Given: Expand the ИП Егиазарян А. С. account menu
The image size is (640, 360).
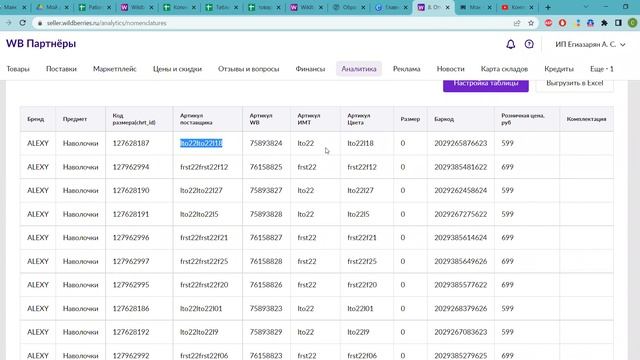Looking at the screenshot, I should (590, 44).
